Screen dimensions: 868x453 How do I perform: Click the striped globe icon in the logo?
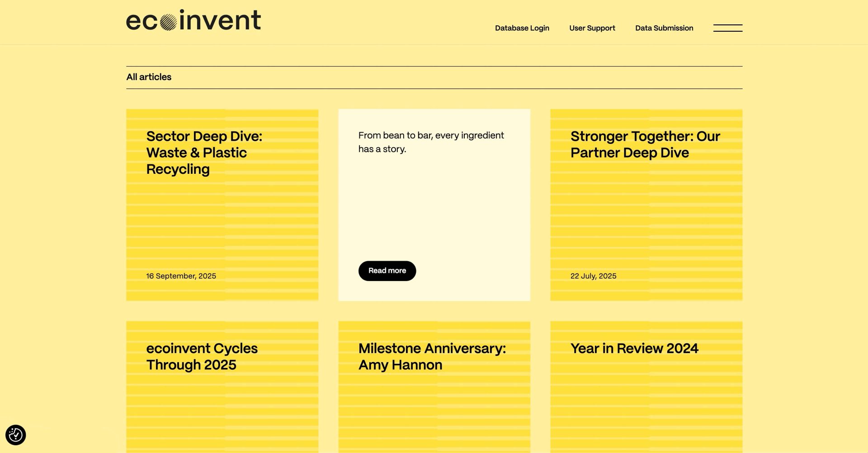pos(168,22)
